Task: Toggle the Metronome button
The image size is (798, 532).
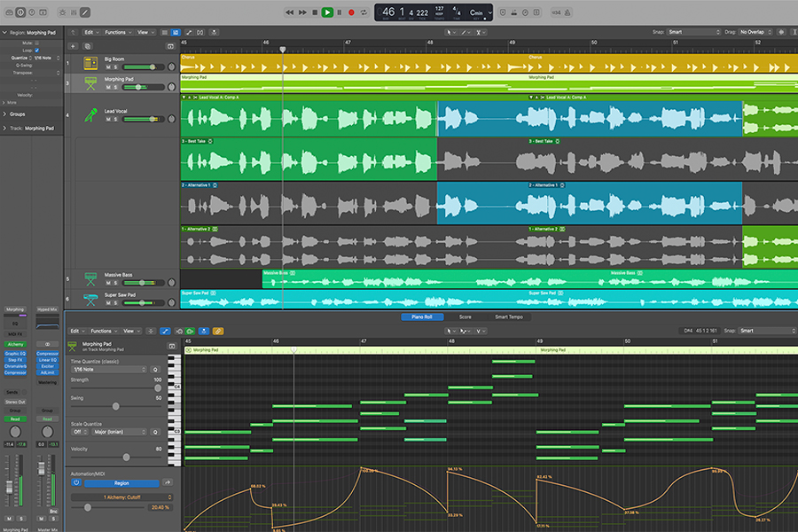Action: (x=567, y=12)
